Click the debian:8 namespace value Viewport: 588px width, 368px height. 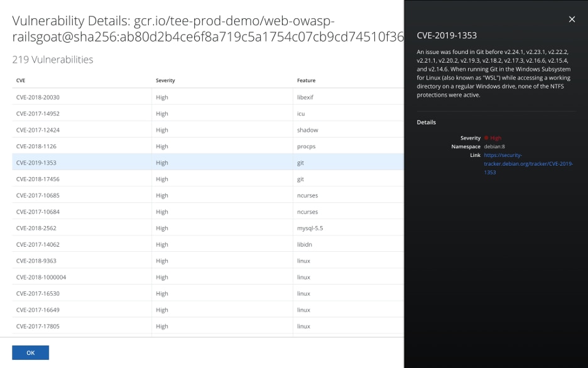(494, 146)
